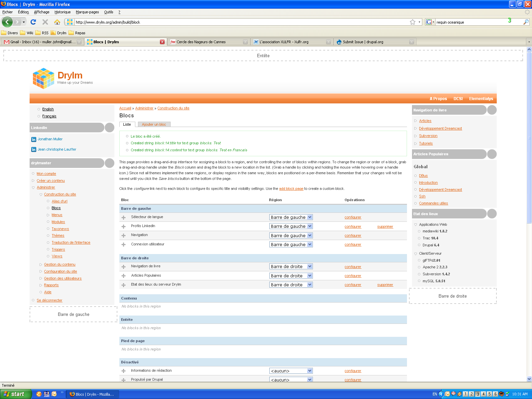Viewport: 532px width, 399px height.
Task: Open the RSS bookmark folder
Action: [42, 33]
